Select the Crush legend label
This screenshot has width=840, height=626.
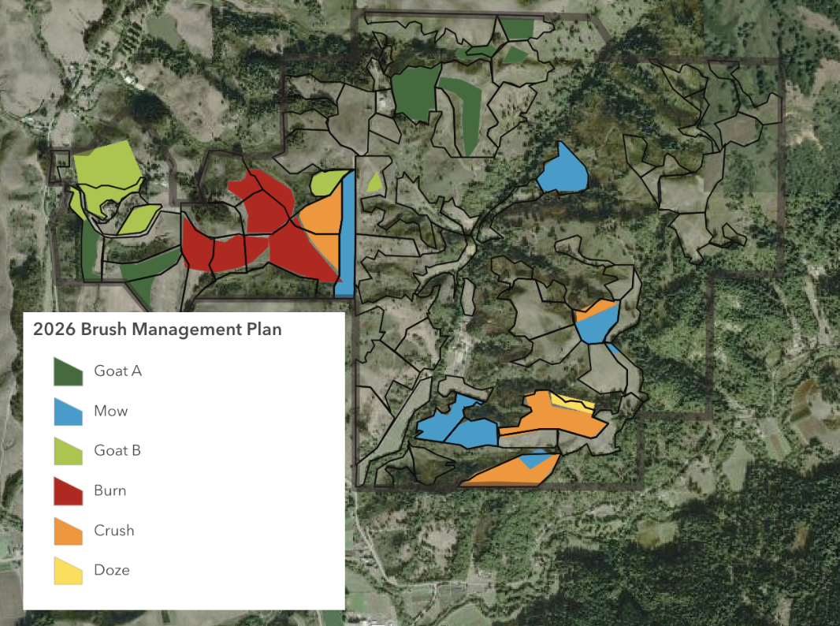coord(114,530)
